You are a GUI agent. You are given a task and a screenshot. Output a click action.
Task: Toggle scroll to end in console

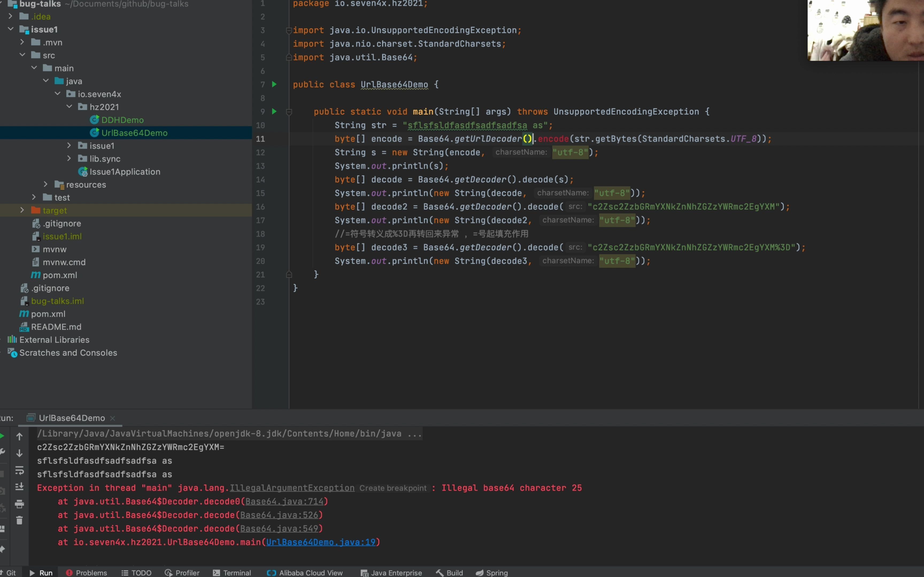[20, 486]
